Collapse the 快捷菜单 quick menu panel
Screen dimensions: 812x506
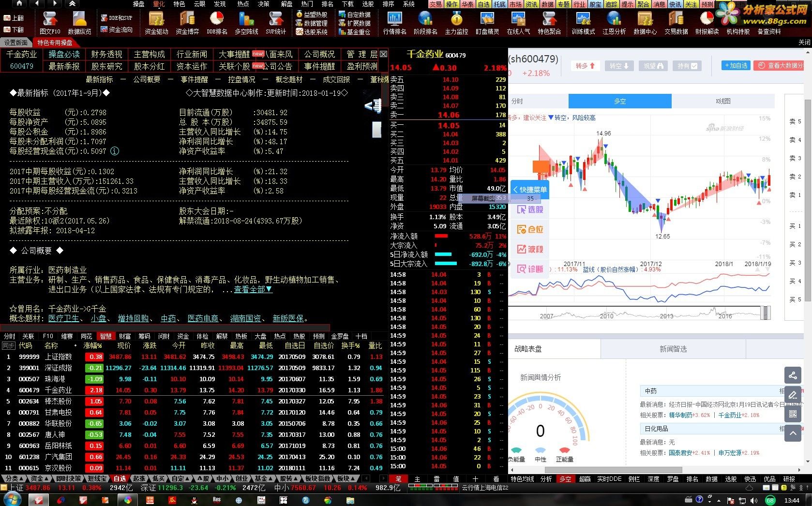(530, 190)
